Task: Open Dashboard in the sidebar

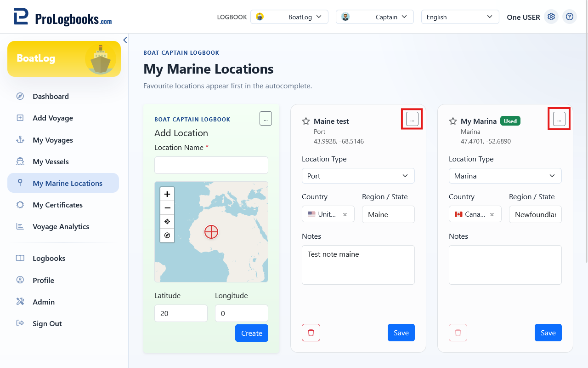Action: coord(63,96)
